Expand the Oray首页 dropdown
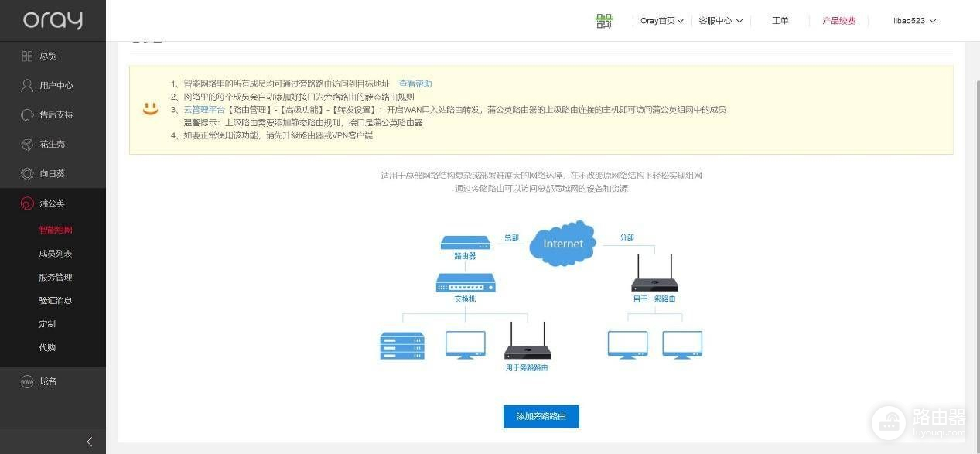The height and width of the screenshot is (454, 980). tap(662, 21)
